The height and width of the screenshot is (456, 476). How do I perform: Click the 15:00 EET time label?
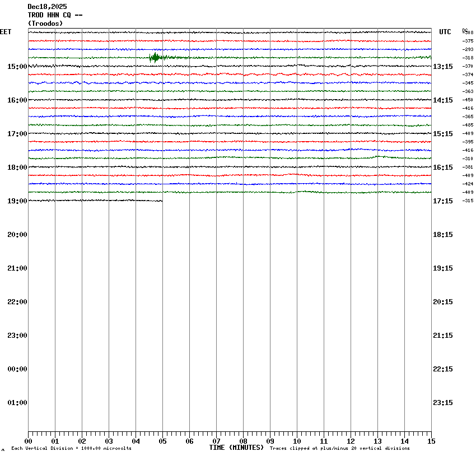(x=17, y=67)
